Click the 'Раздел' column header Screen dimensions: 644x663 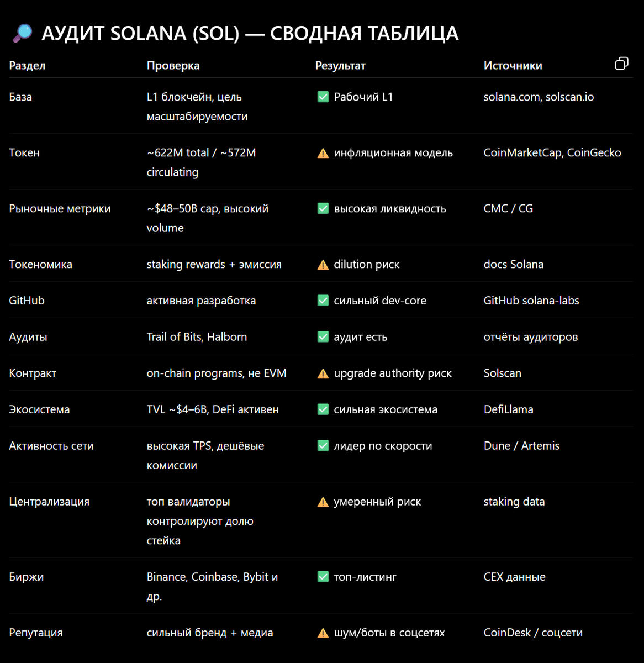pyautogui.click(x=27, y=65)
